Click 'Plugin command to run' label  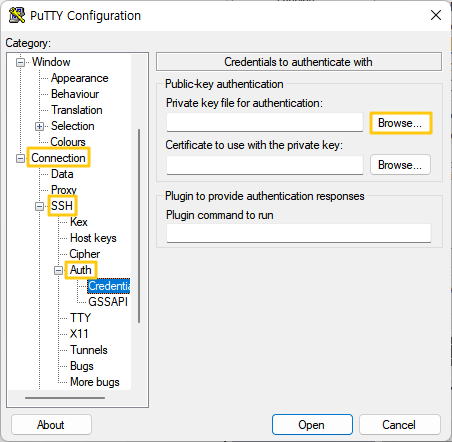(x=220, y=215)
